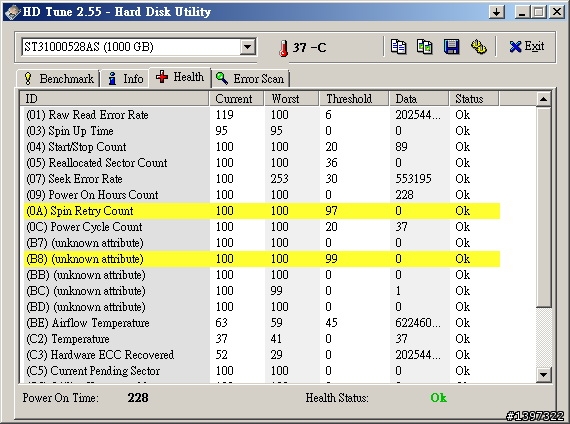Click the scrollbar up arrow

[x=543, y=99]
